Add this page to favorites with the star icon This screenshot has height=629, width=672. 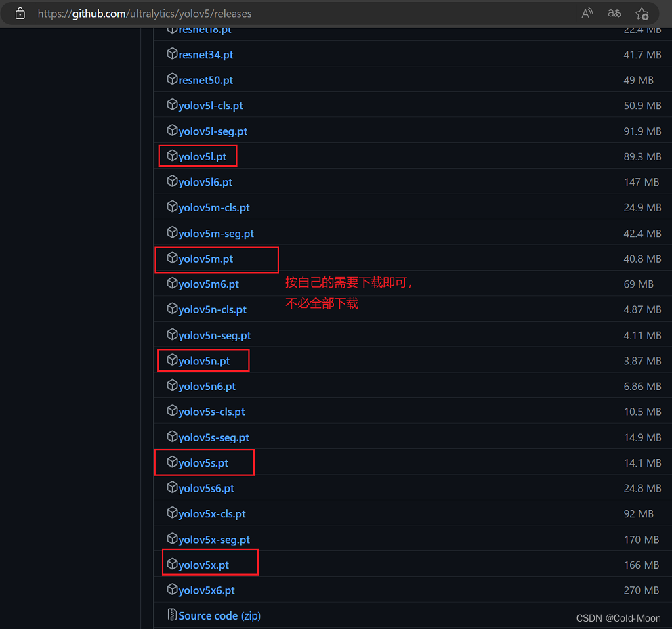642,14
